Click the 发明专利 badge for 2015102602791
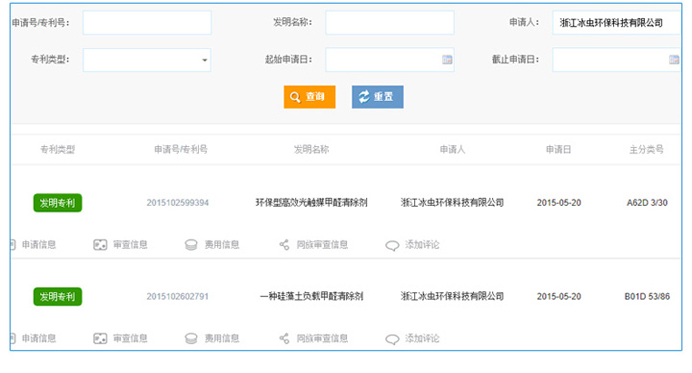 (x=57, y=297)
